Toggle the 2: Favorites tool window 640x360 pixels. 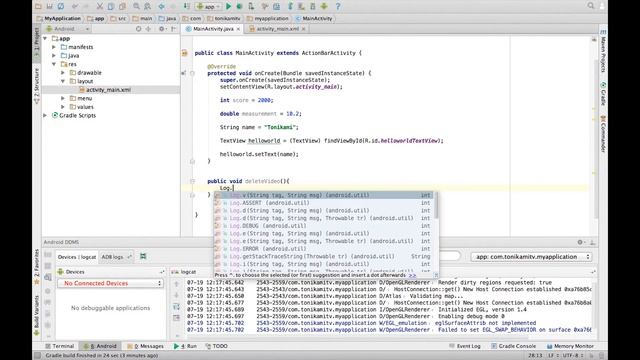(x=36, y=267)
